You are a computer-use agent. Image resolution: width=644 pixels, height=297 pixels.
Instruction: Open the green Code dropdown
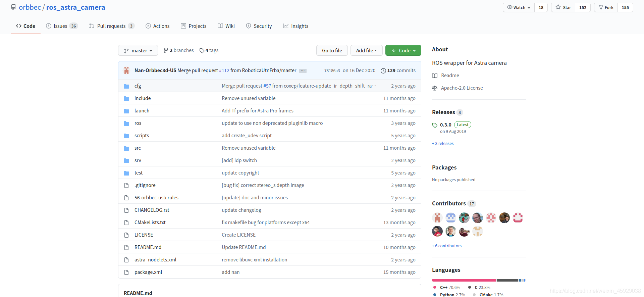[403, 51]
